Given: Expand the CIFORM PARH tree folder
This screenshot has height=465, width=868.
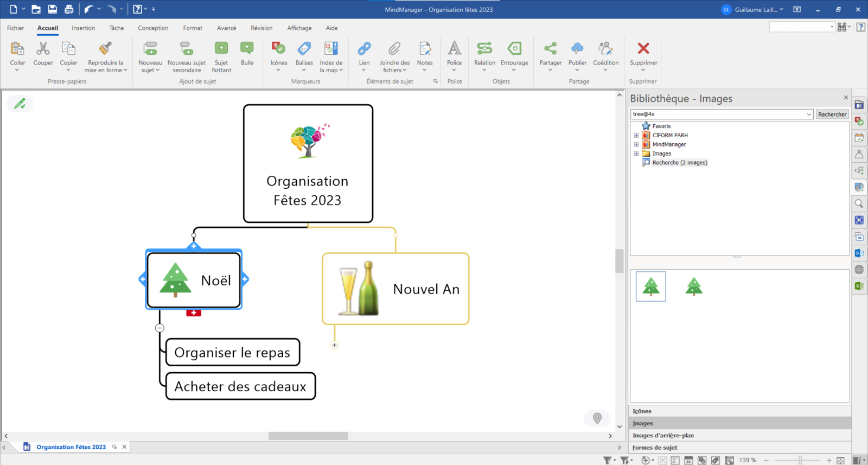Looking at the screenshot, I should 636,136.
